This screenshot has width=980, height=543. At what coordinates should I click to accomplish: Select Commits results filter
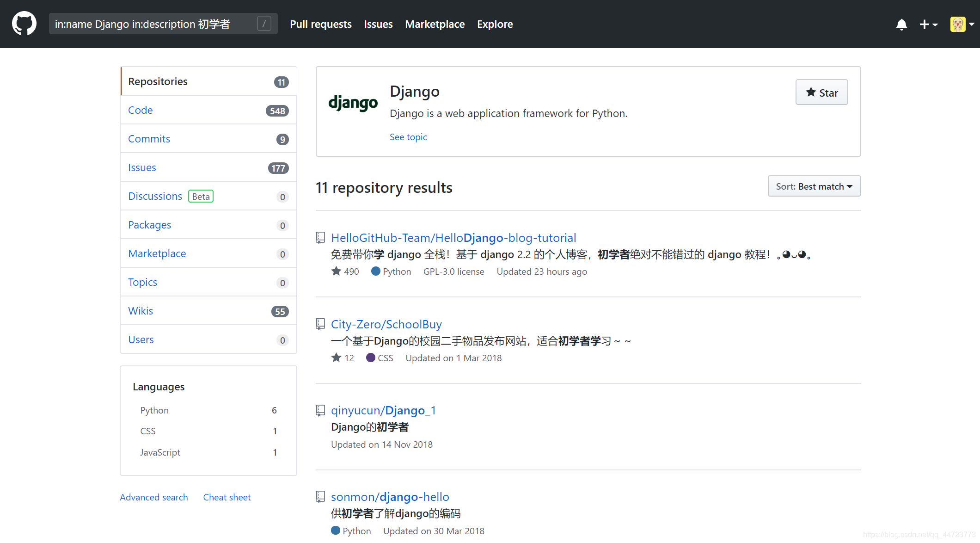[x=208, y=139]
